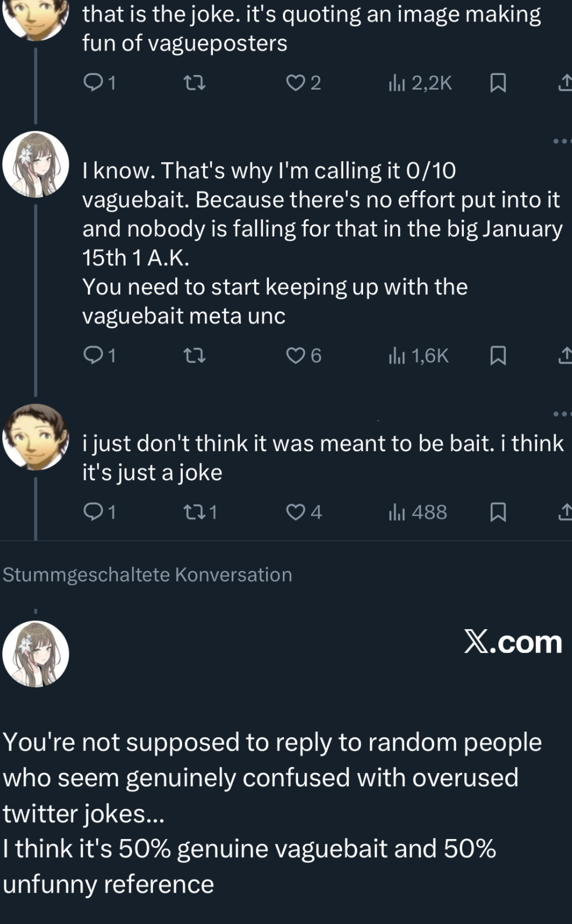
Task: Bookmark the 'vagueposters' joke tweet
Action: pyautogui.click(x=498, y=83)
